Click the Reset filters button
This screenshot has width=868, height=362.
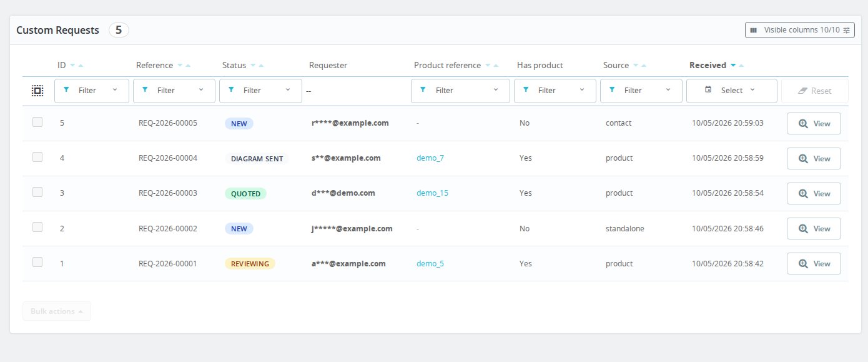click(x=815, y=91)
